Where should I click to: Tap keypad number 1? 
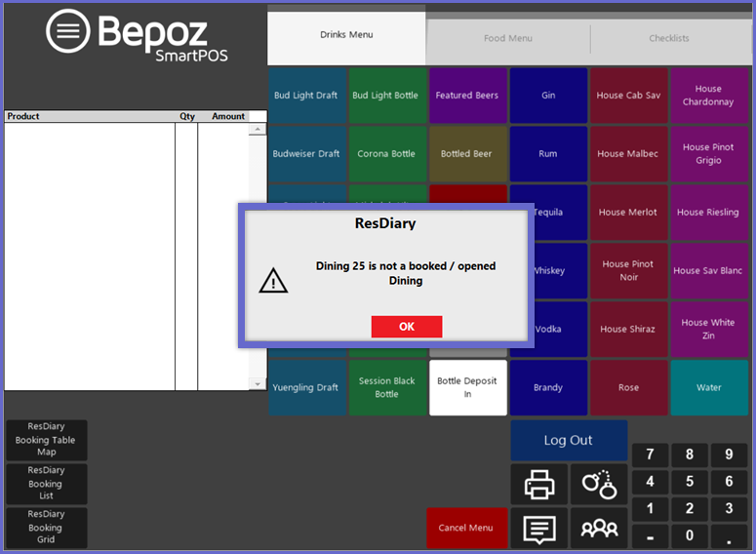650,509
